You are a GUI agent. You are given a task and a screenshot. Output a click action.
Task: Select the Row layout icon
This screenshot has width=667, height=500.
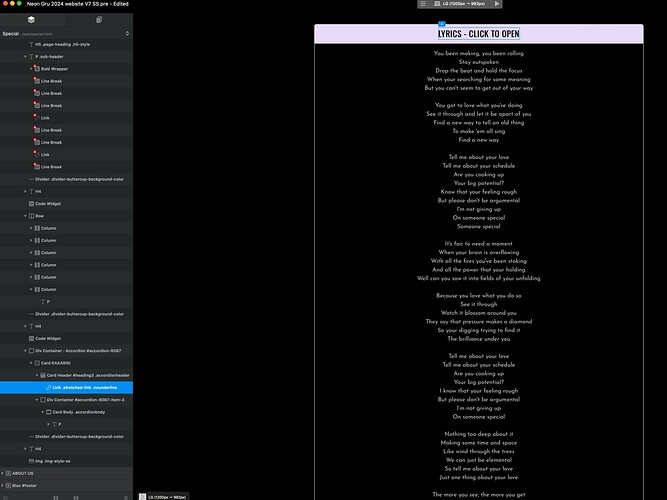pyautogui.click(x=31, y=216)
